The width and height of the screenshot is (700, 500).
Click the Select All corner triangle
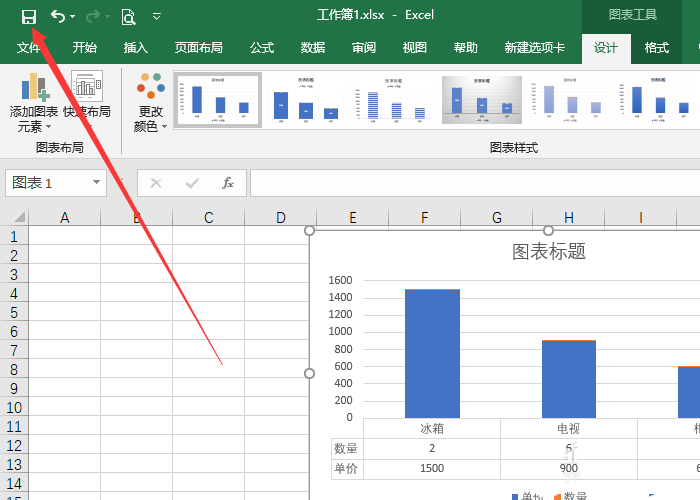coord(19,217)
